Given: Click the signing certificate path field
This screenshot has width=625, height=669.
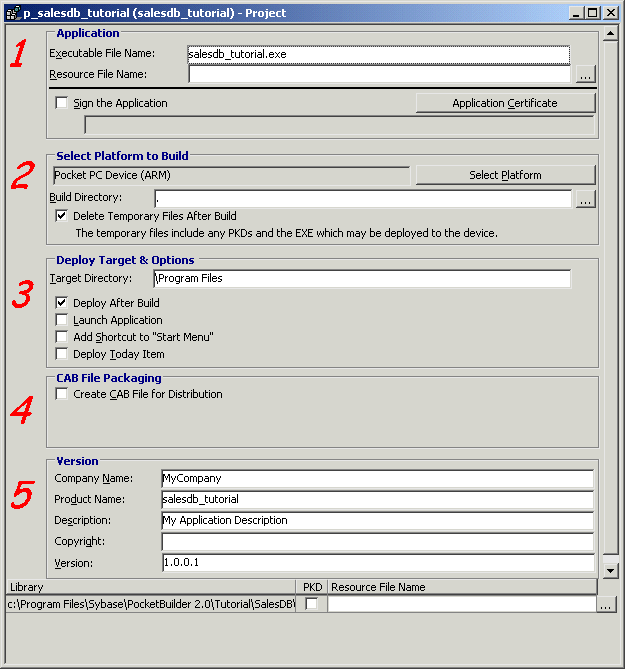Looking at the screenshot, I should tap(339, 125).
